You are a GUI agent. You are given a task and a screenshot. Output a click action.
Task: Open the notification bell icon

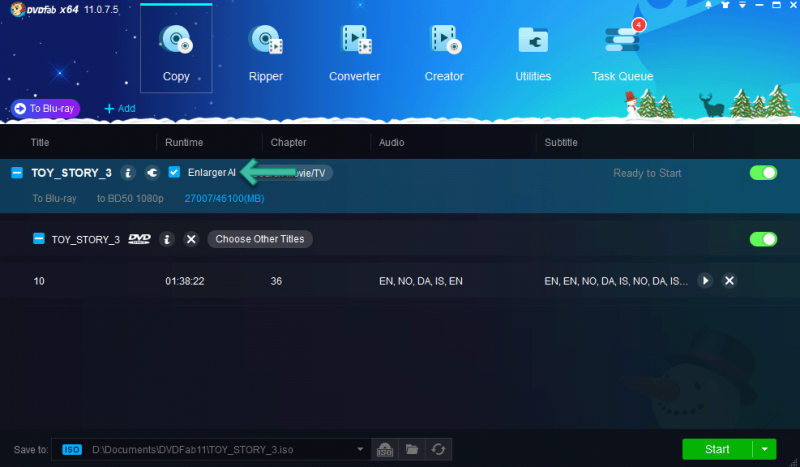[708, 5]
